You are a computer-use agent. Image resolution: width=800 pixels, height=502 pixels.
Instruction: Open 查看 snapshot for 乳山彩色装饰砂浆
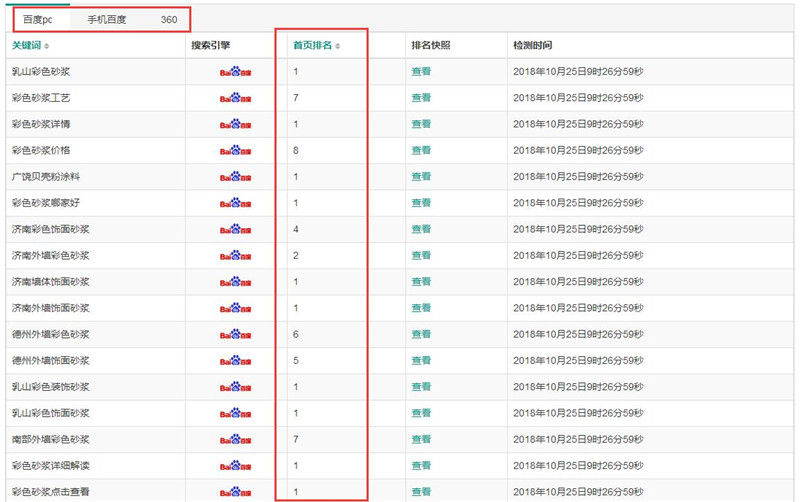tap(421, 387)
